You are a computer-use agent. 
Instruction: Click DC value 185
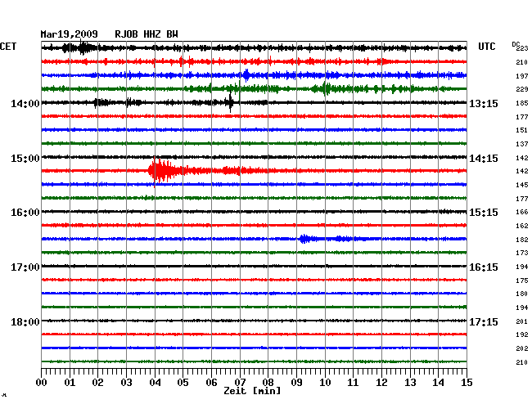click(522, 103)
